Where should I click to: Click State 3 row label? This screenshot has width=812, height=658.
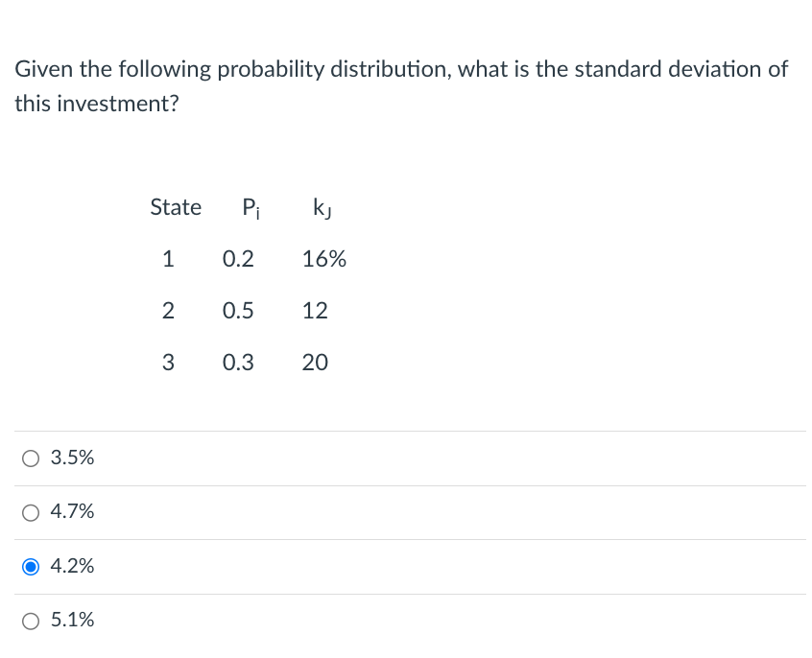(169, 362)
